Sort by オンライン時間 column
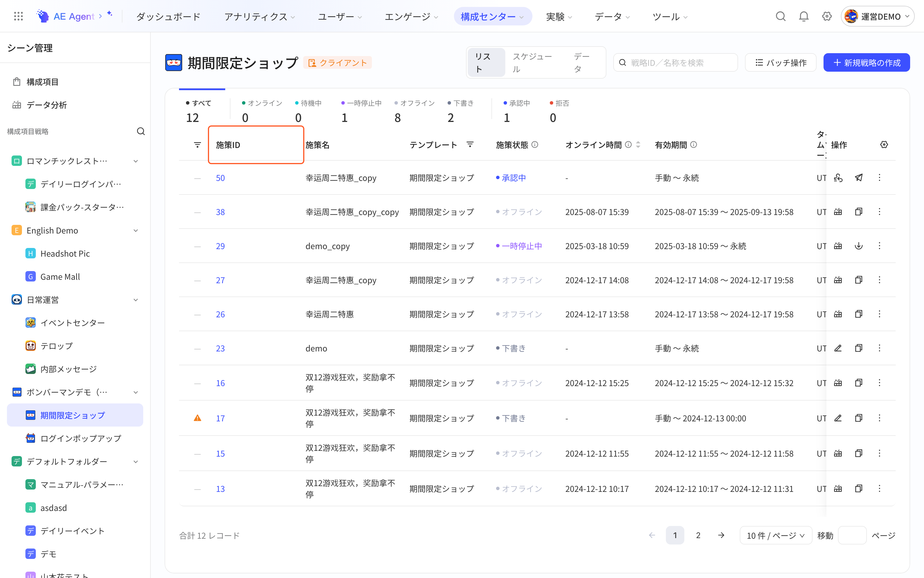The image size is (924, 578). tap(638, 144)
